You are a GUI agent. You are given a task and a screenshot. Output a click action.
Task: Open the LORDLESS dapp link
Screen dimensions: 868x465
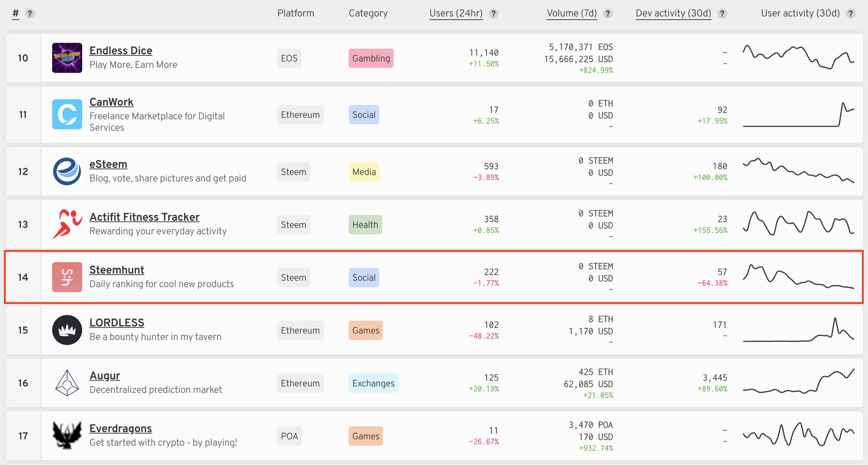pos(117,323)
